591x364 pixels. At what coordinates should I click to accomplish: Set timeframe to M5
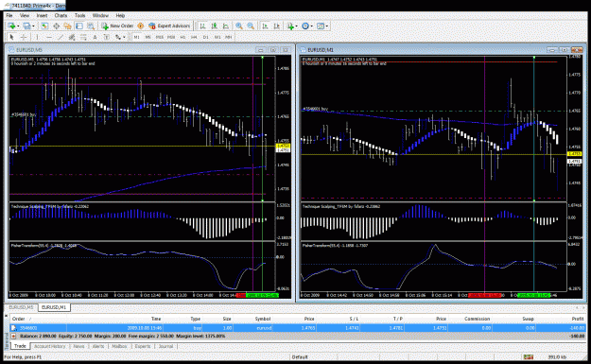click(148, 37)
